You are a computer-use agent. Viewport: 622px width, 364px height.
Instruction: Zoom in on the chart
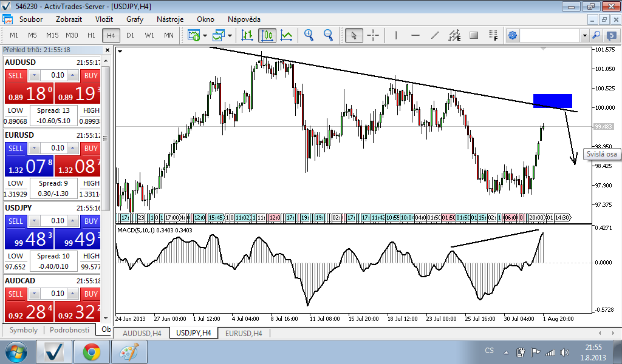(309, 35)
